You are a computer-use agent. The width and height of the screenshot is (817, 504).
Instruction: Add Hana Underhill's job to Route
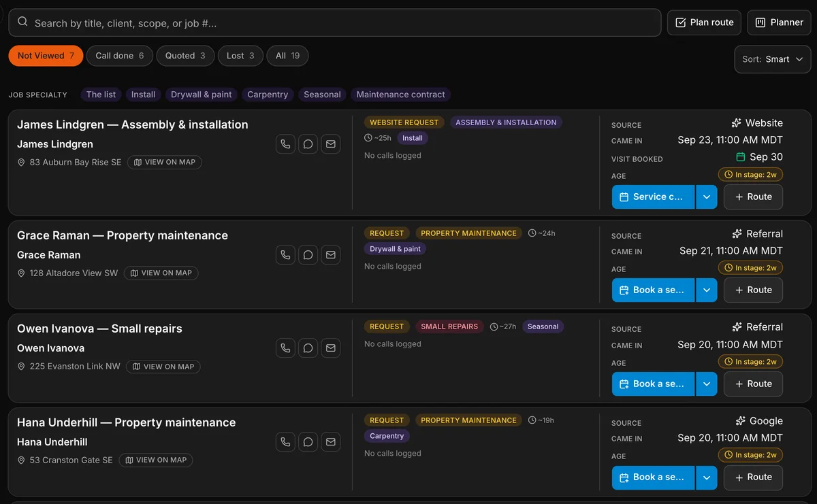[x=753, y=477]
